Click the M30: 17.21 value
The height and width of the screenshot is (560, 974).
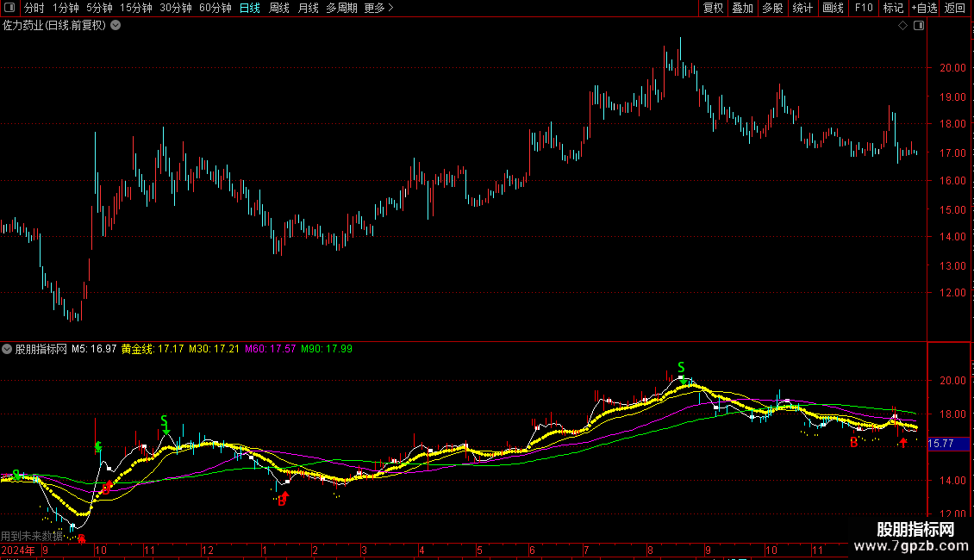pyautogui.click(x=215, y=349)
